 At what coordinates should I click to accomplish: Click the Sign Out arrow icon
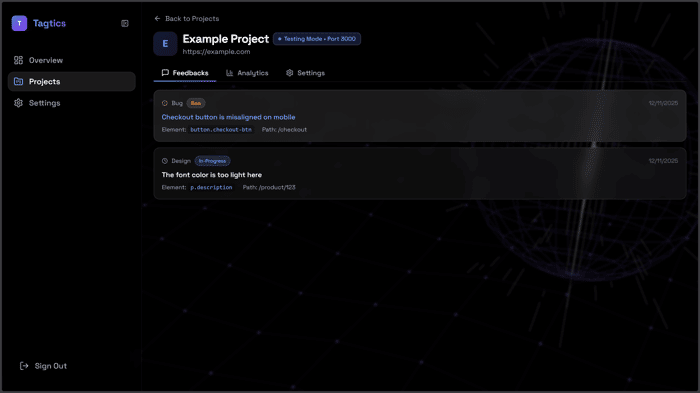(x=24, y=366)
